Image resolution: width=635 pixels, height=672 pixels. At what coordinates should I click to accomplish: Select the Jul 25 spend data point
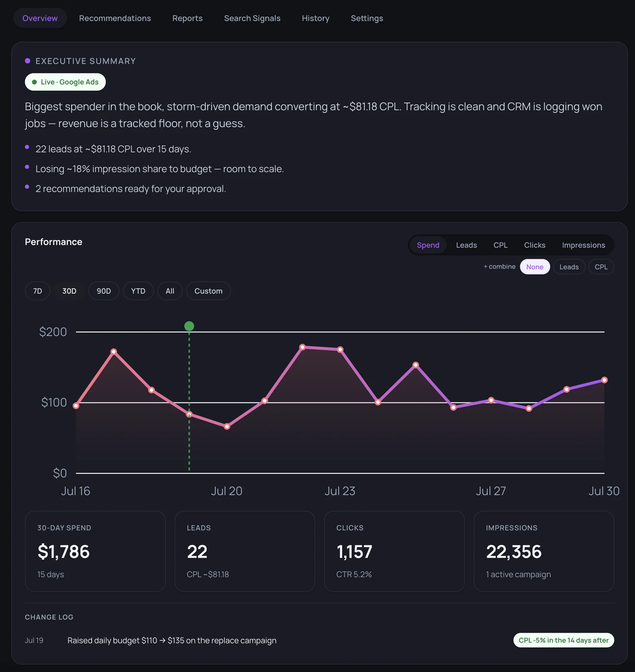(416, 365)
